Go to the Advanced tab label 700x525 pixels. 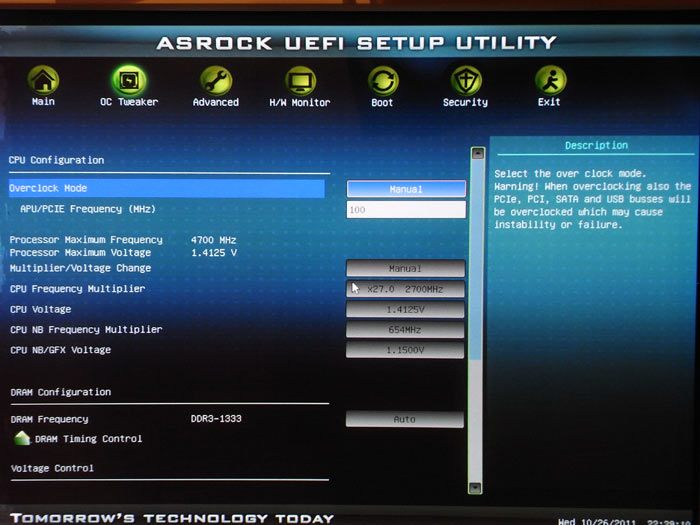pos(216,102)
